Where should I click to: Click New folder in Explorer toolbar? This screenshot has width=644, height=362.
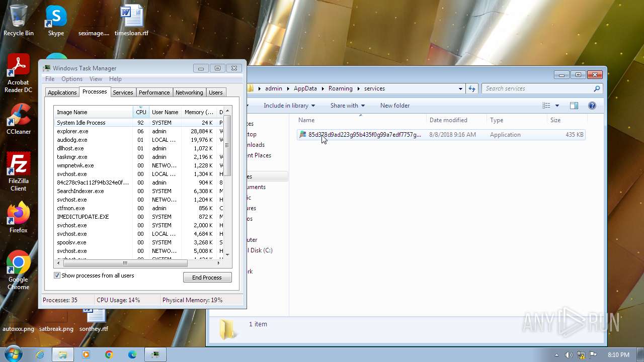click(x=395, y=106)
